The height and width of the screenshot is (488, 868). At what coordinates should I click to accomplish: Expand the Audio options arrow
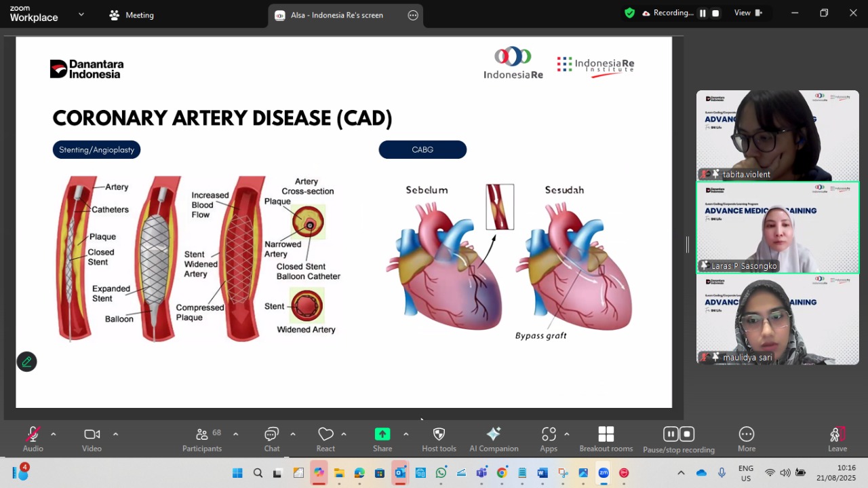(x=54, y=434)
